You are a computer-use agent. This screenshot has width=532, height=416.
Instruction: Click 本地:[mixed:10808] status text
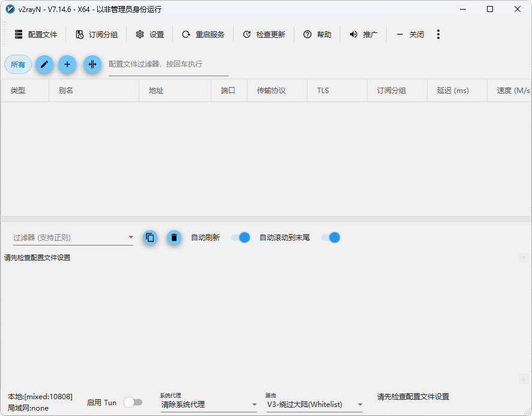40,397
